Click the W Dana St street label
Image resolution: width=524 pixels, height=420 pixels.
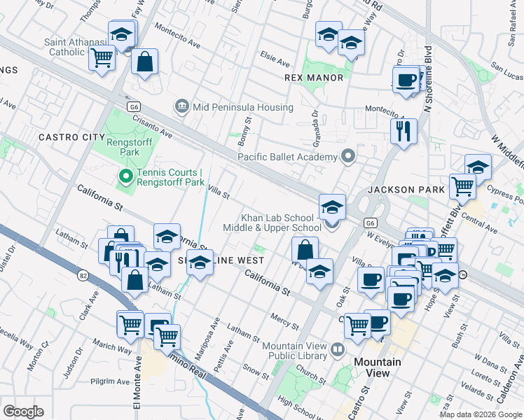pos(491,363)
